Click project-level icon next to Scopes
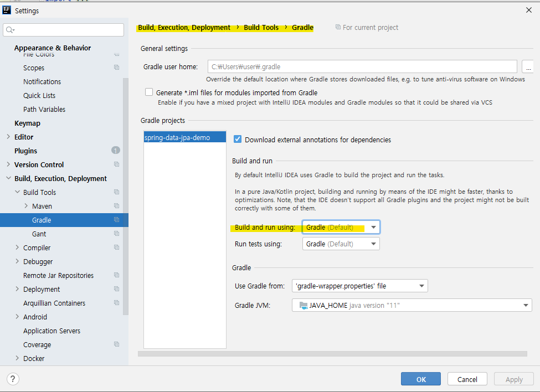This screenshot has height=392, width=540. (117, 68)
